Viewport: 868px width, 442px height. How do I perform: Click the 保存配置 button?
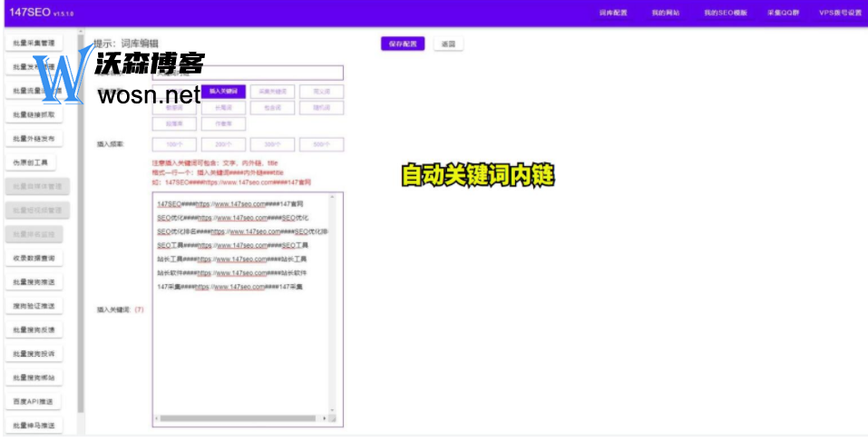click(x=403, y=44)
